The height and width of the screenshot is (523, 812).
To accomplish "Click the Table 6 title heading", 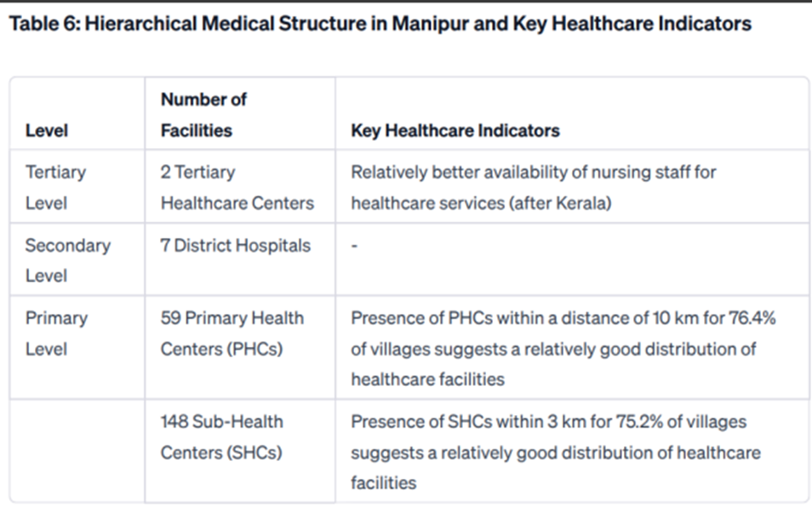I will 380,24.
